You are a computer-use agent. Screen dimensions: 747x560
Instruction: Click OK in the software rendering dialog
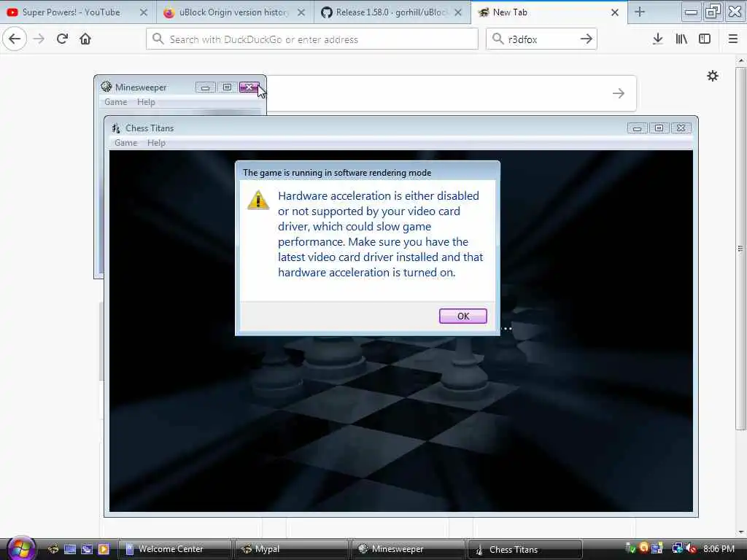tap(462, 316)
